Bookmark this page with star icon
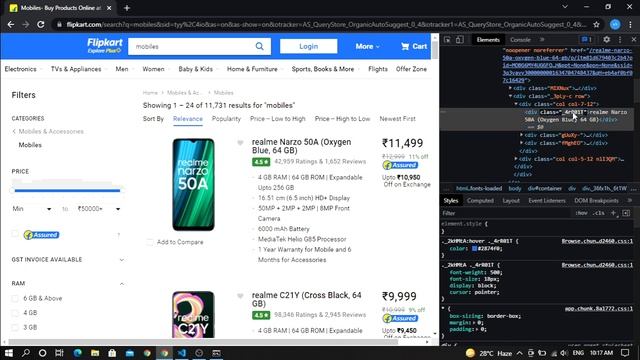 click(596, 24)
